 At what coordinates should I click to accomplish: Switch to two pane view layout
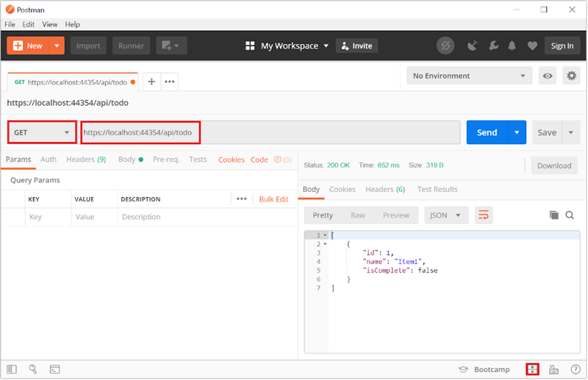(532, 369)
